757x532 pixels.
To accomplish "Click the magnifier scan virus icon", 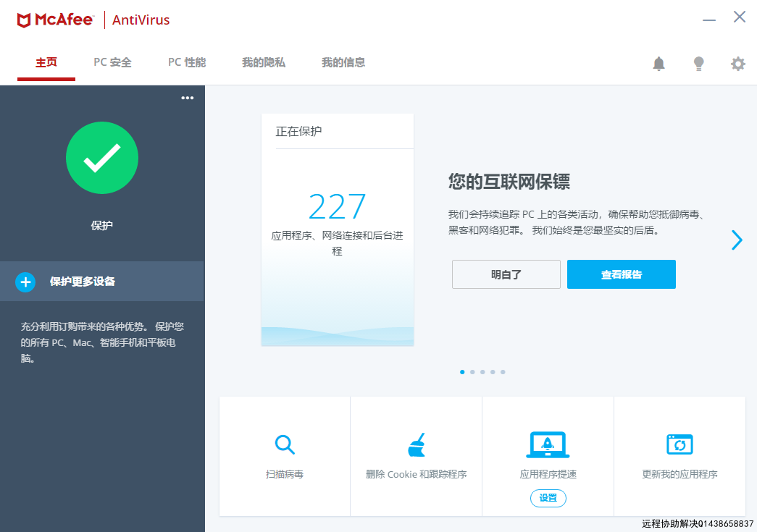I will [x=285, y=444].
